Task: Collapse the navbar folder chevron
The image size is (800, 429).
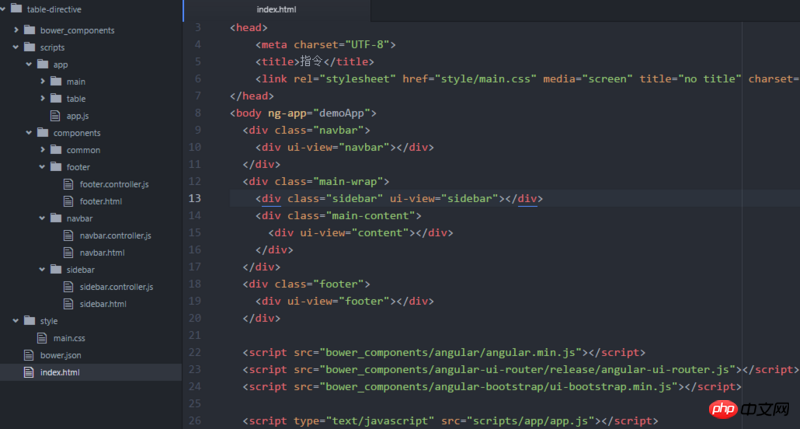Action: [42, 218]
